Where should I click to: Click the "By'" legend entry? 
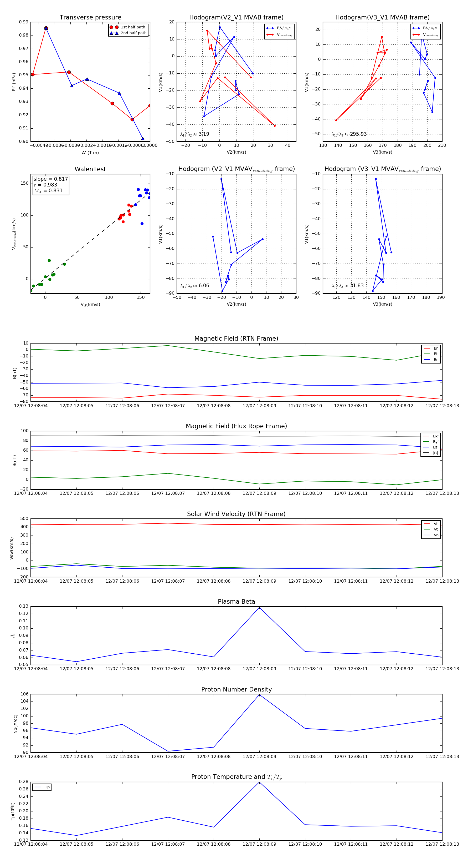pyautogui.click(x=431, y=442)
